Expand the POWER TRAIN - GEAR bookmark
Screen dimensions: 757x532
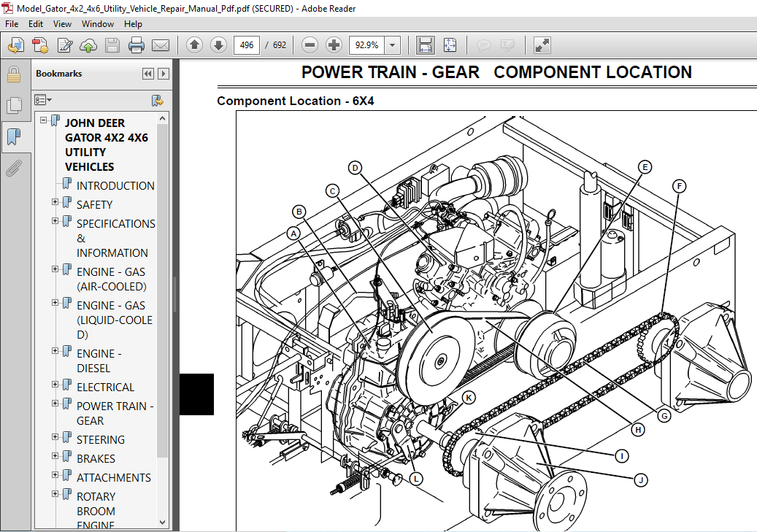click(55, 403)
